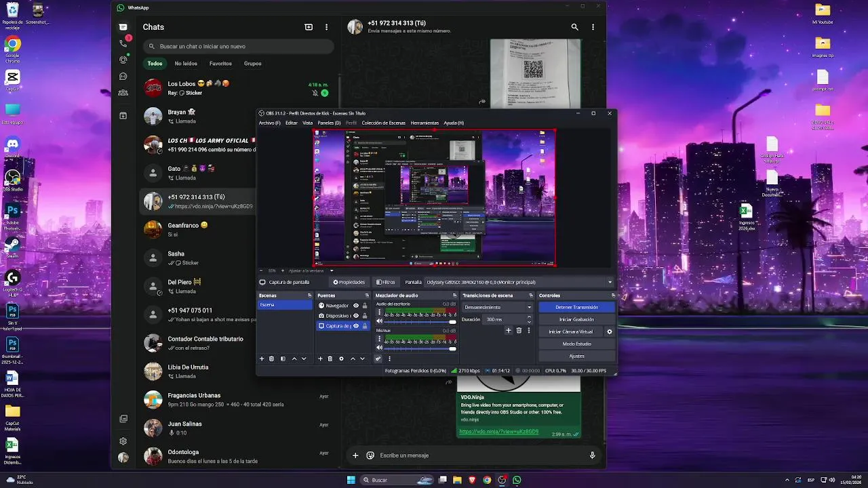Open emoji picker in message box
868x488 pixels.
pos(370,455)
